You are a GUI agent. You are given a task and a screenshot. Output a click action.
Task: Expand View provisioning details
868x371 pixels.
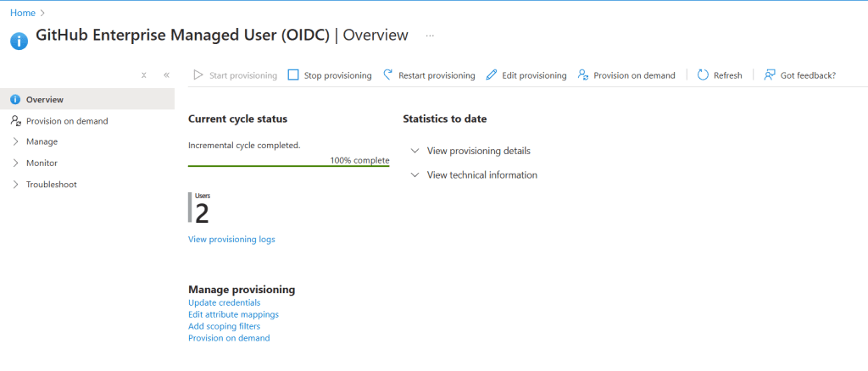tap(415, 151)
